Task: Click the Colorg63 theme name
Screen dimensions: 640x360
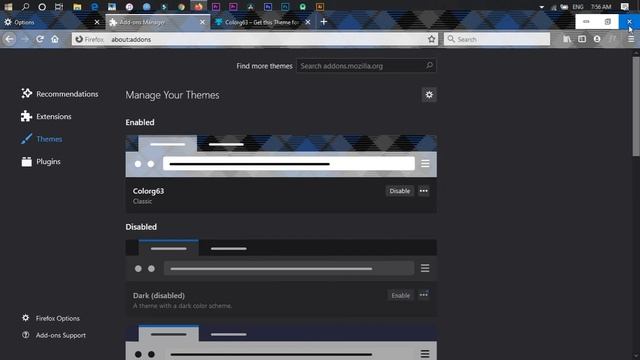Action: [x=148, y=191]
